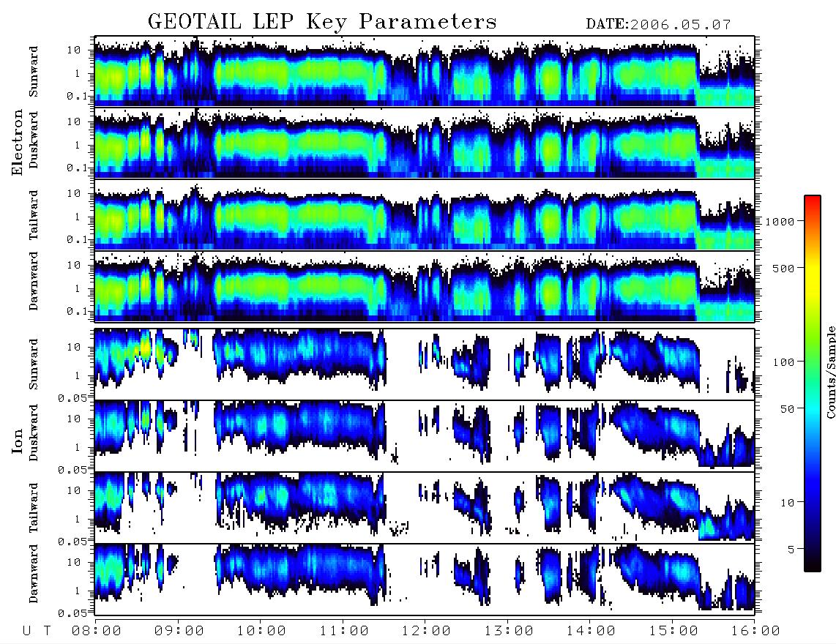Click the colorbar "5" tick label
836x644 pixels.
[x=791, y=550]
